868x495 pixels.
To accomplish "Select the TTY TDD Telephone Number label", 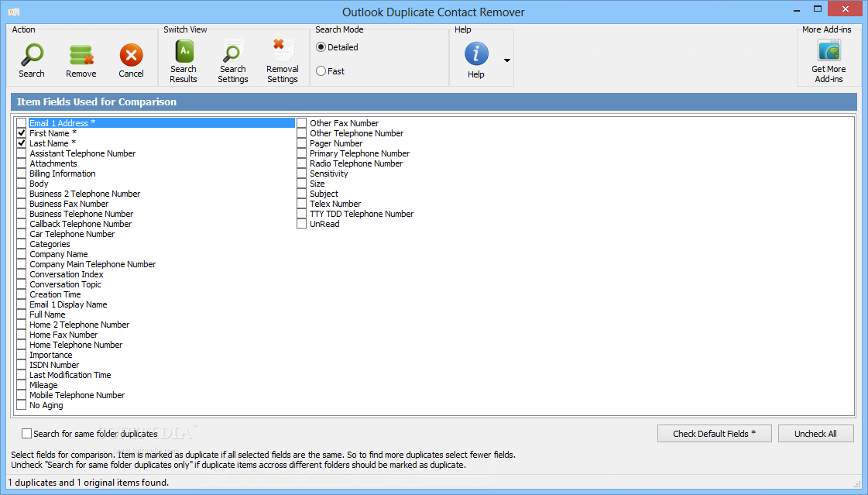I will click(362, 214).
